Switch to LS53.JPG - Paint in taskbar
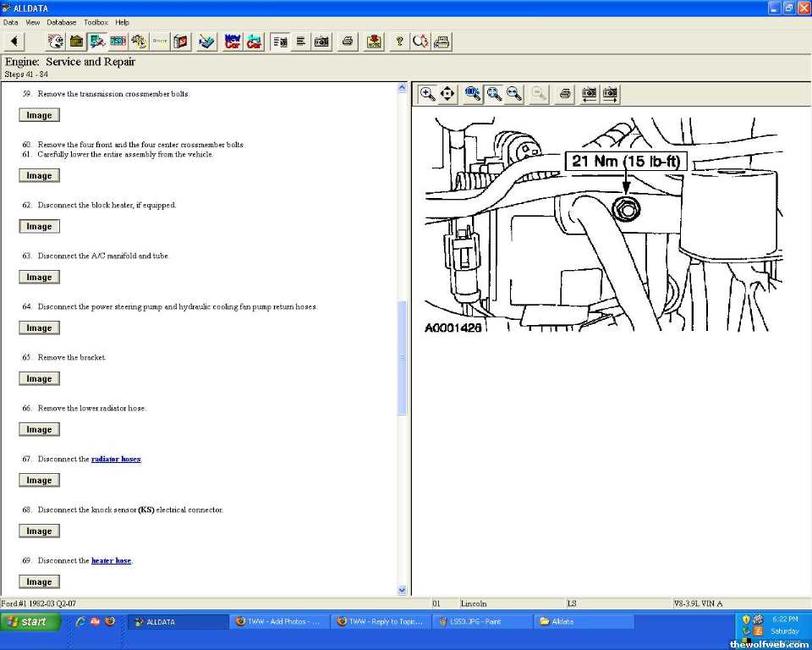Screen dimensions: 812x650 point(482,621)
